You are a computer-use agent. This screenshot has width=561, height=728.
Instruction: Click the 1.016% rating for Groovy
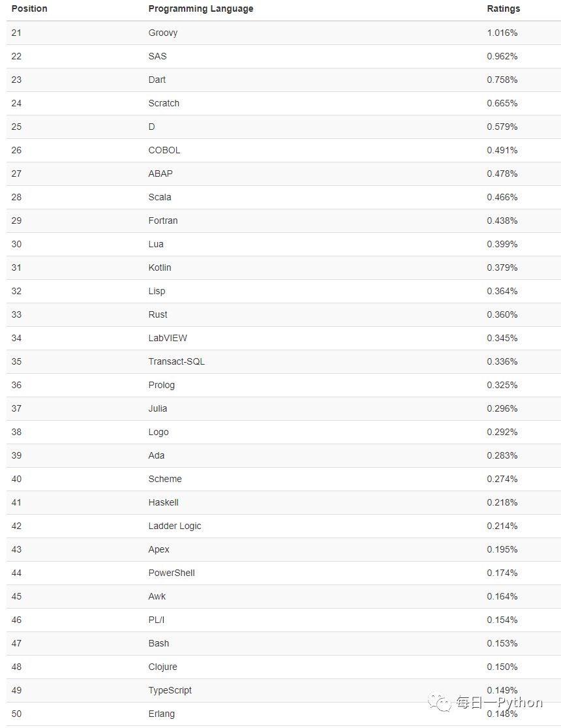coord(502,33)
